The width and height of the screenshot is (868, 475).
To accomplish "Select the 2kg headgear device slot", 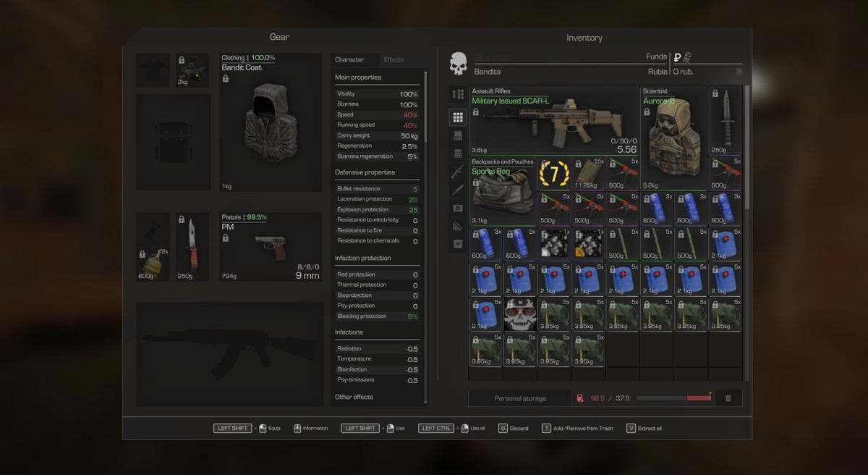I will point(192,70).
